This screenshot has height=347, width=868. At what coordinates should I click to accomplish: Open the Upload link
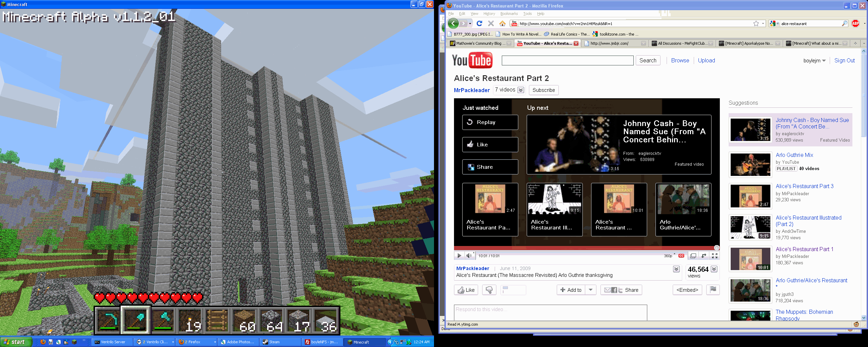(x=706, y=60)
